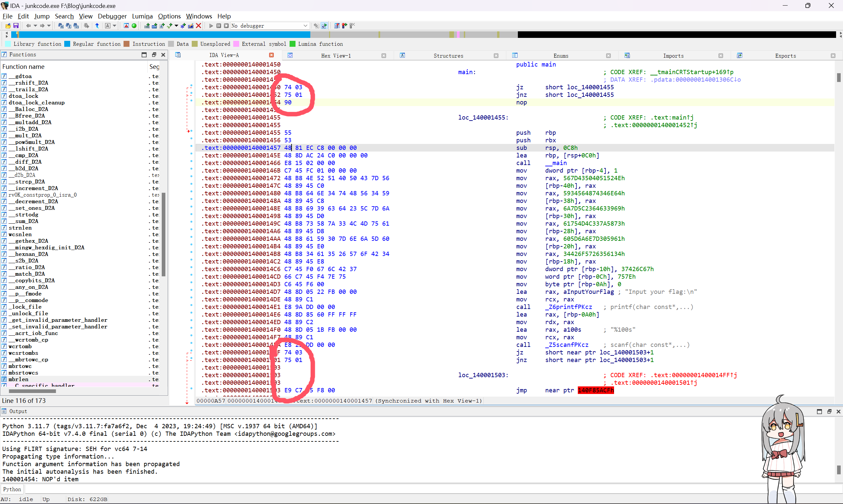The height and width of the screenshot is (504, 843).
Task: Click the A-plus string conversion icon
Action: 162,26
